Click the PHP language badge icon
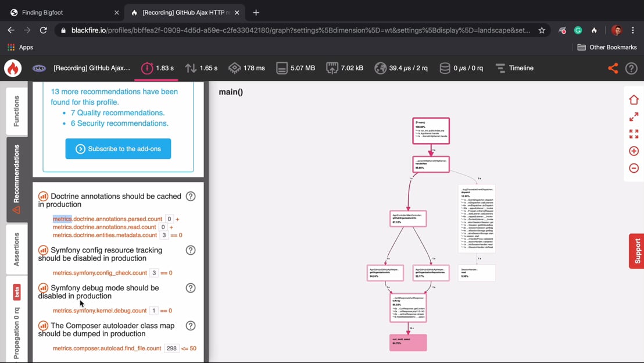644x363 pixels. point(39,68)
